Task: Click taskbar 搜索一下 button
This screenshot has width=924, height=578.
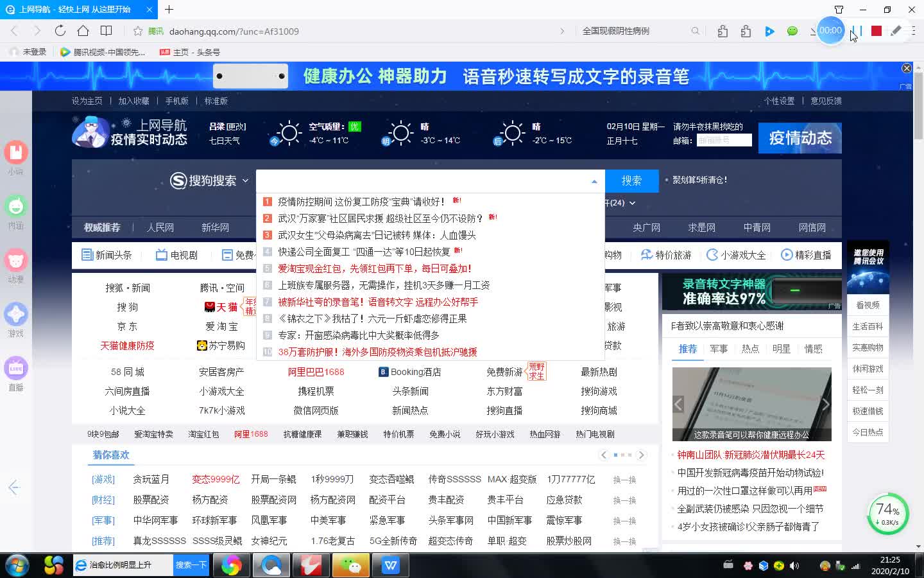Action: (191, 565)
